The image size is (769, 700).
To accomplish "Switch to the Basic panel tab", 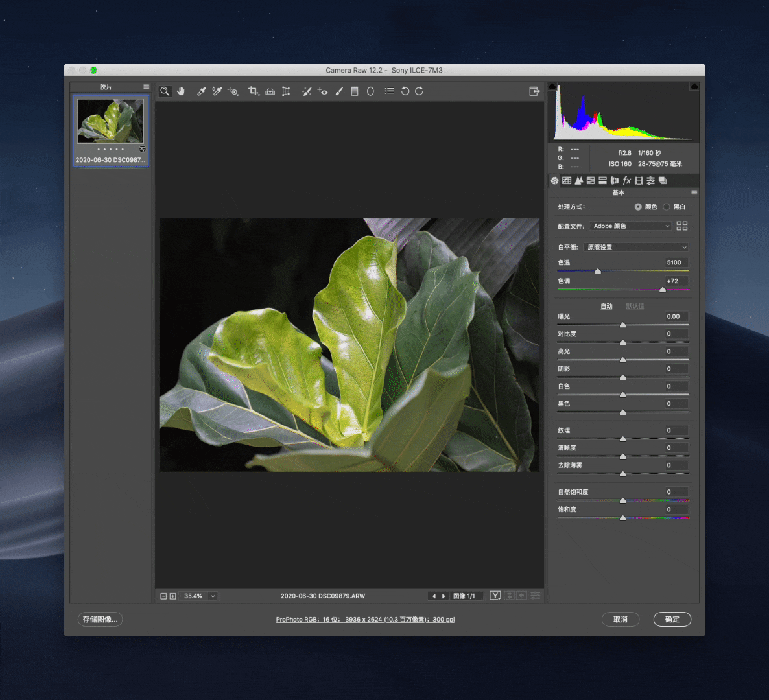I will (554, 180).
